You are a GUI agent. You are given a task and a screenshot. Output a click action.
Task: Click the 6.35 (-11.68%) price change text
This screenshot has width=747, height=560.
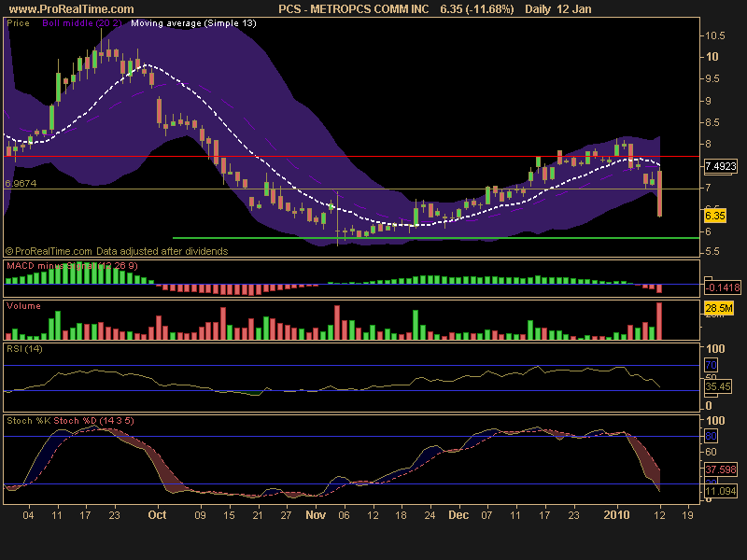[x=477, y=9]
